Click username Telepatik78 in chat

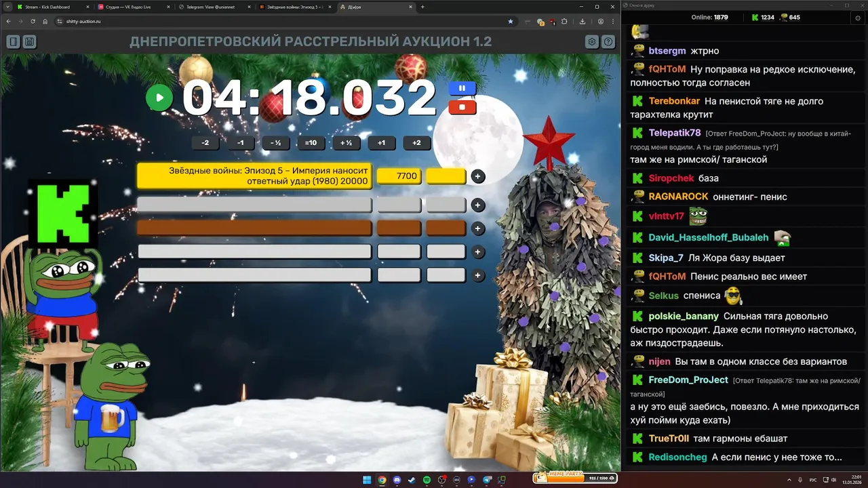675,133
